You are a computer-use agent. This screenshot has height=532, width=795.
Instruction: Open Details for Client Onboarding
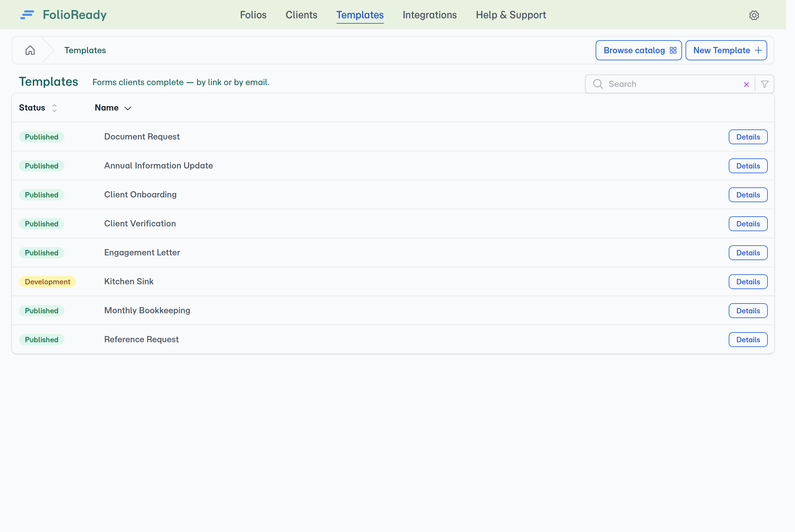(x=748, y=195)
